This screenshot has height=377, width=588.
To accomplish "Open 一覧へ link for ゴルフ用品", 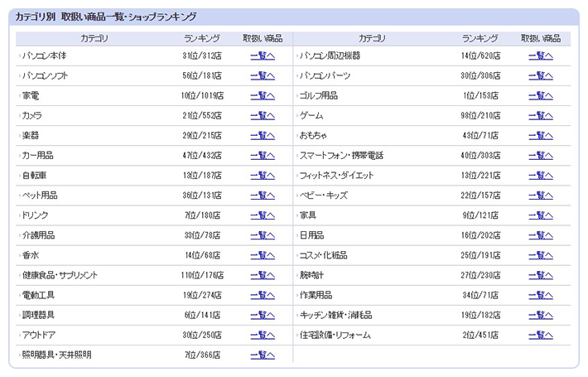I will coord(541,95).
